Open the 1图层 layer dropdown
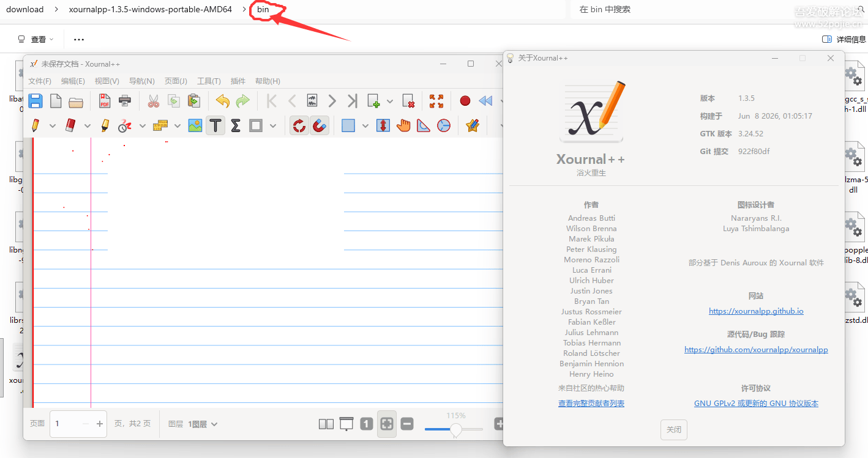The height and width of the screenshot is (458, 868). click(203, 424)
